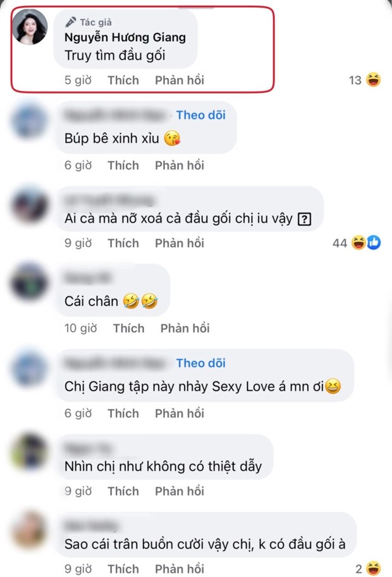This screenshot has width=392, height=577.
Task: Like the 'Nhìn chị như không có thiệt' comment
Action: (x=123, y=491)
